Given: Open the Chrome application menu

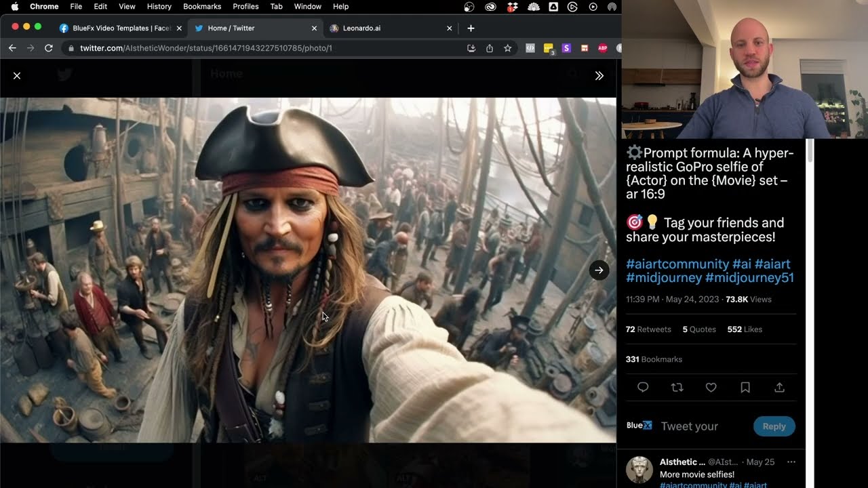Looking at the screenshot, I should [44, 7].
